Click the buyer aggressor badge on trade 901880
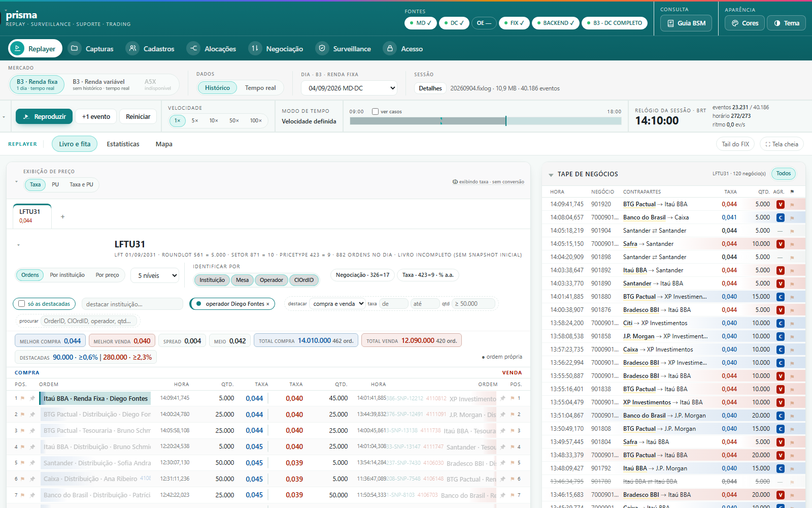The height and width of the screenshot is (508, 812). 781,297
